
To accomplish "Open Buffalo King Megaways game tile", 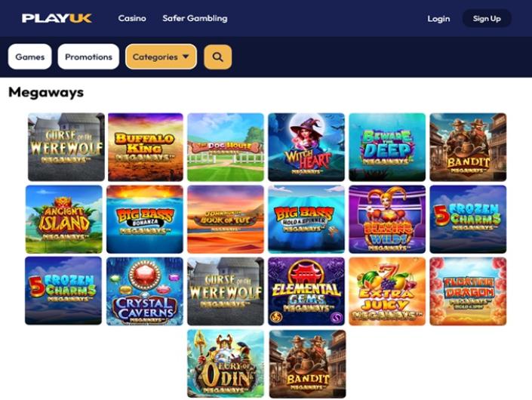I will tap(145, 147).
